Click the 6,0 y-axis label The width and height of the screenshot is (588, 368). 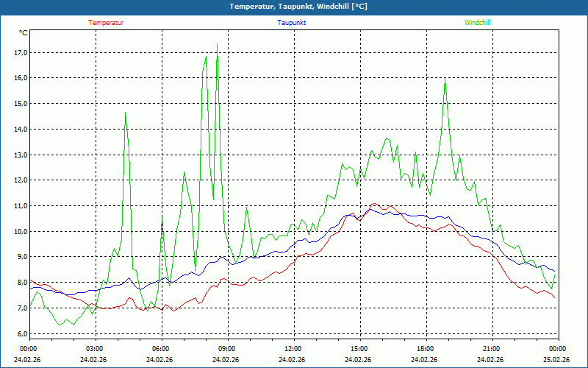pos(22,334)
